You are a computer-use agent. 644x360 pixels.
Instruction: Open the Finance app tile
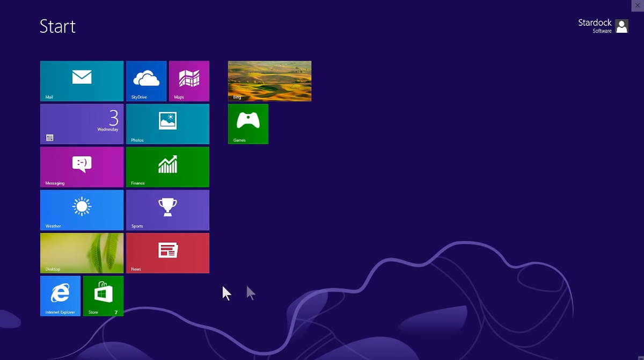167,167
